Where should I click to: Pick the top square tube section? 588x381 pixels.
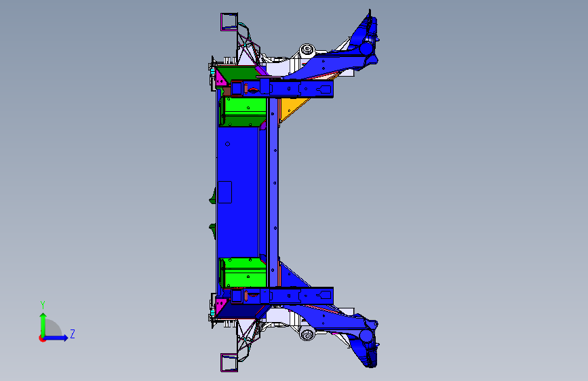pyautogui.click(x=229, y=22)
